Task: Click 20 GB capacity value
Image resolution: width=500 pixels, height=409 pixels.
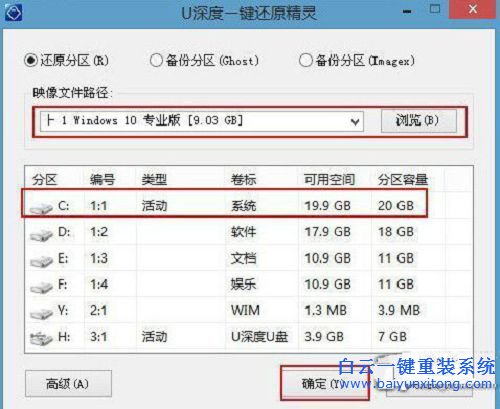Action: point(396,206)
